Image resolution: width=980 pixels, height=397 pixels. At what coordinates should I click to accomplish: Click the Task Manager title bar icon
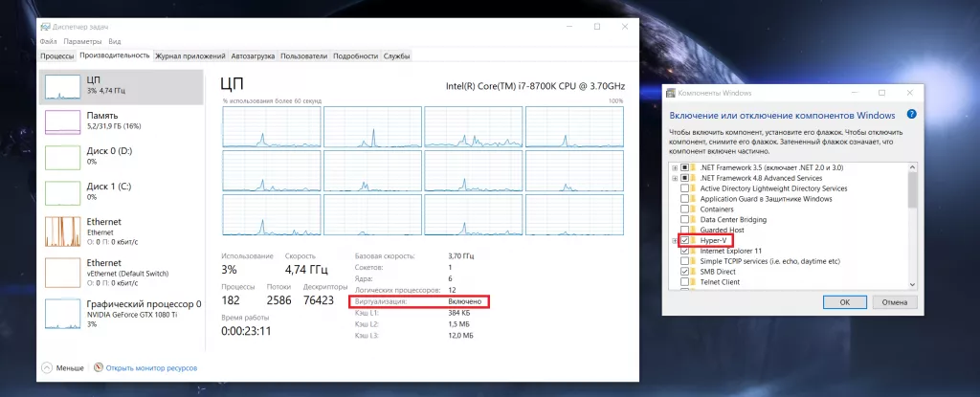46,27
